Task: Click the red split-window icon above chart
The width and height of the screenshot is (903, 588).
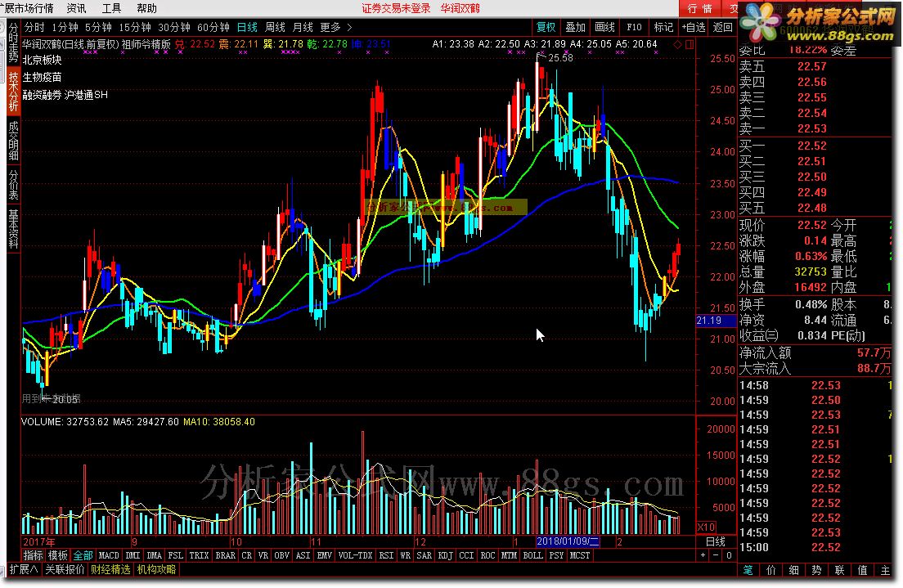Action: pyautogui.click(x=690, y=44)
